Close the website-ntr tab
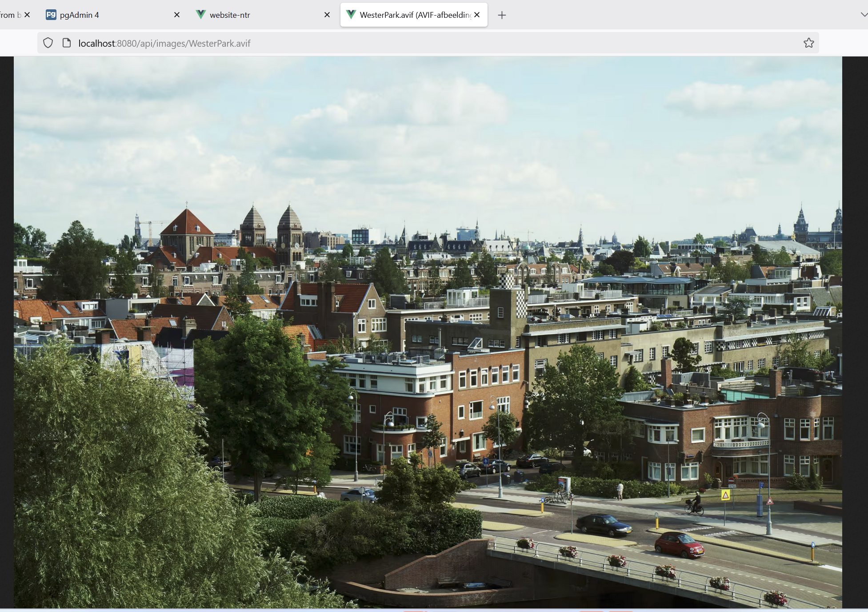The width and height of the screenshot is (868, 612). (x=327, y=15)
